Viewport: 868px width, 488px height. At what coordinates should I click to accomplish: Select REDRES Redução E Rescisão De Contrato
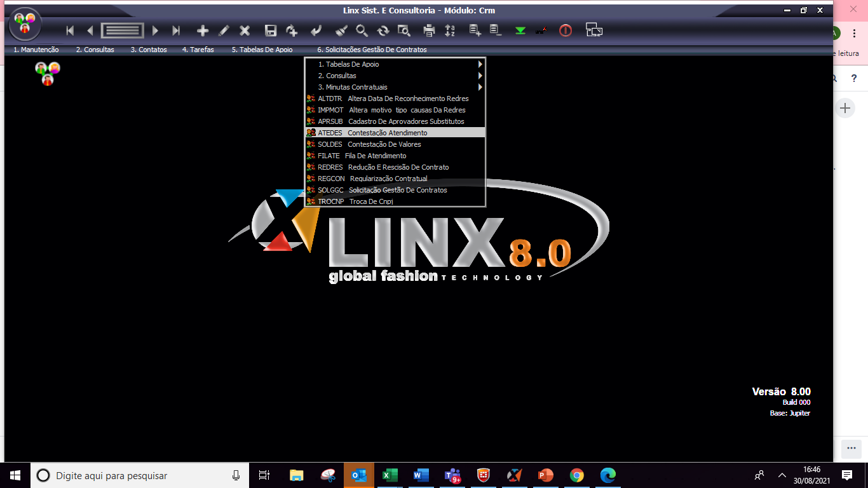point(395,167)
